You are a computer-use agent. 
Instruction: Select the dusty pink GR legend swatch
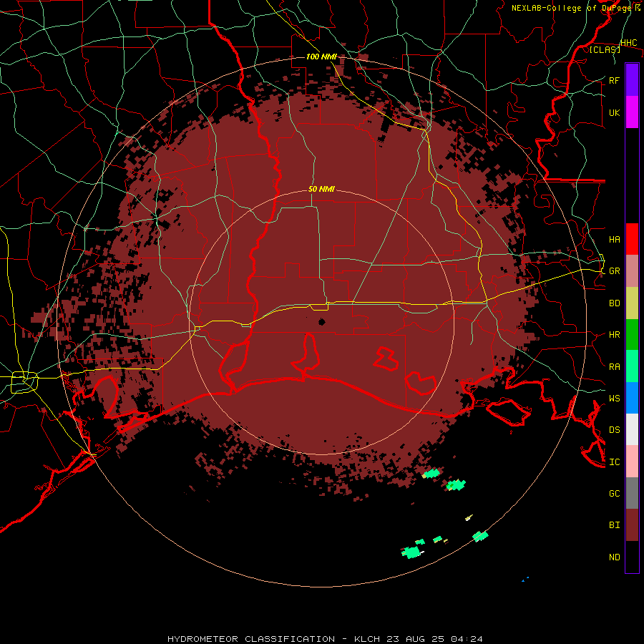pyautogui.click(x=632, y=271)
